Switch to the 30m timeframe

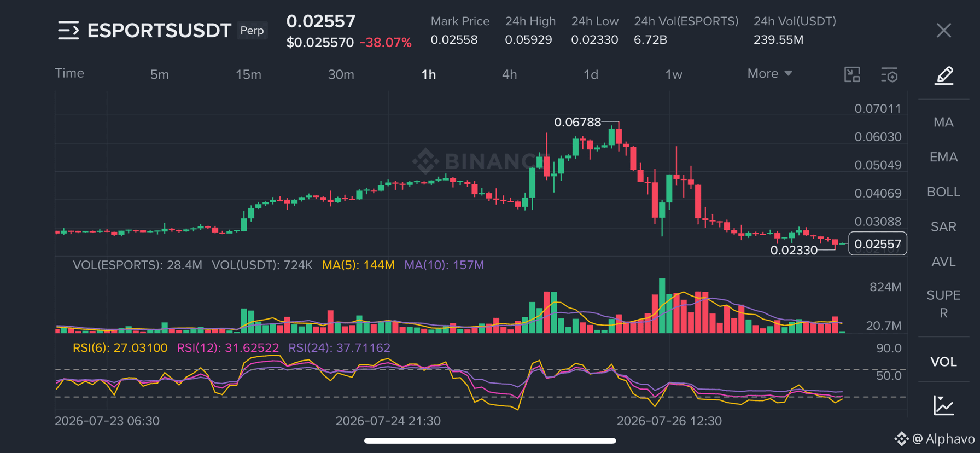pyautogui.click(x=341, y=74)
